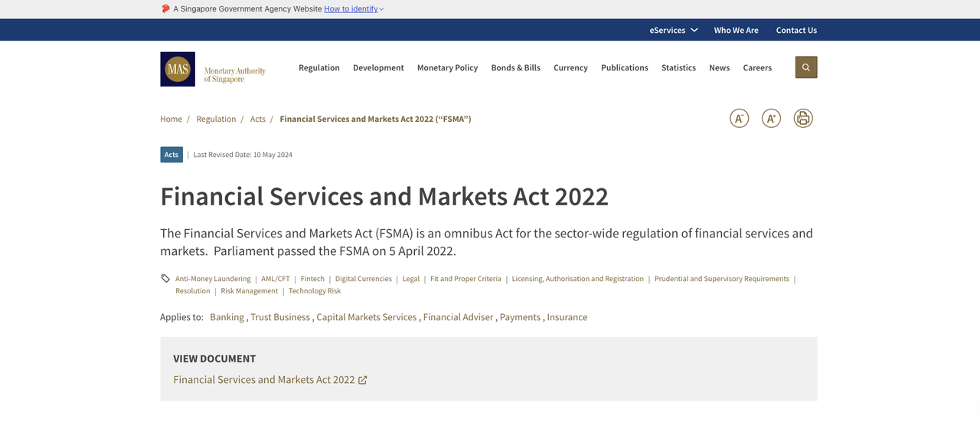Decrease font size with A- icon
The width and height of the screenshot is (980, 429).
coord(739,119)
